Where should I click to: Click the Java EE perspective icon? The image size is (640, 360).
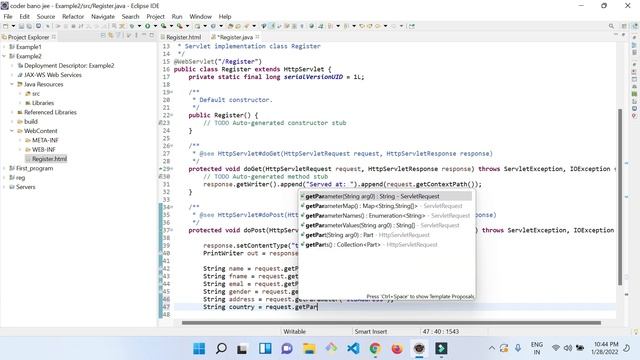tap(635, 26)
